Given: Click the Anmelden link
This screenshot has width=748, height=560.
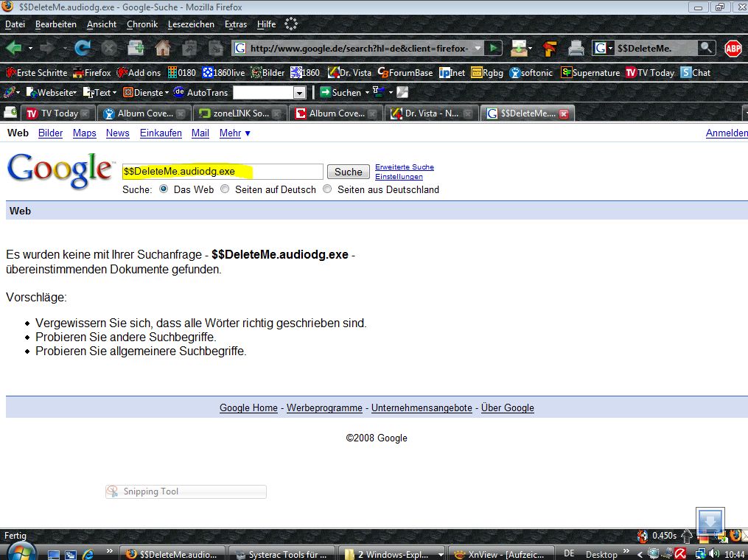Looking at the screenshot, I should click(x=727, y=133).
